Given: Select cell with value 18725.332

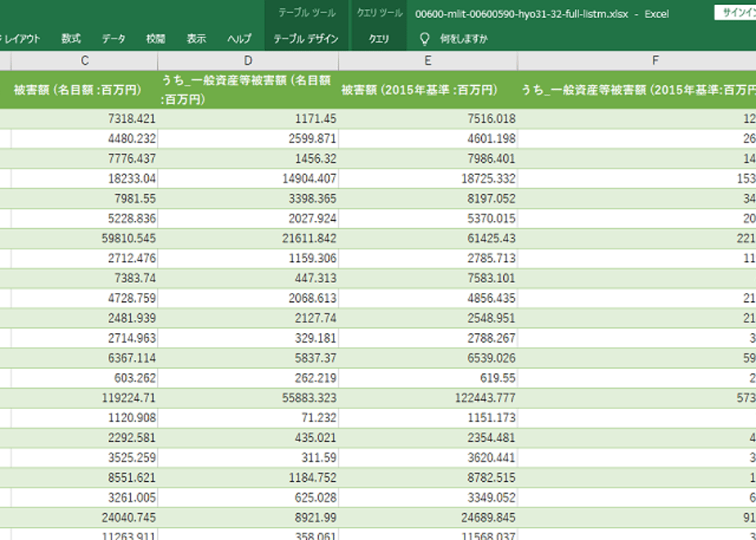Looking at the screenshot, I should 428,179.
